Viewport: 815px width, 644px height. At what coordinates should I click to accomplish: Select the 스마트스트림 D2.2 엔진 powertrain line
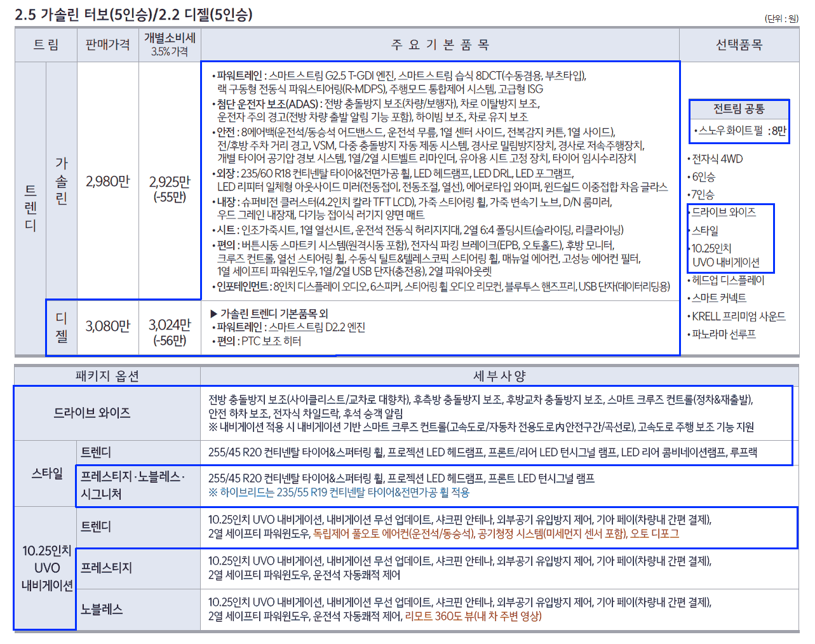[288, 328]
